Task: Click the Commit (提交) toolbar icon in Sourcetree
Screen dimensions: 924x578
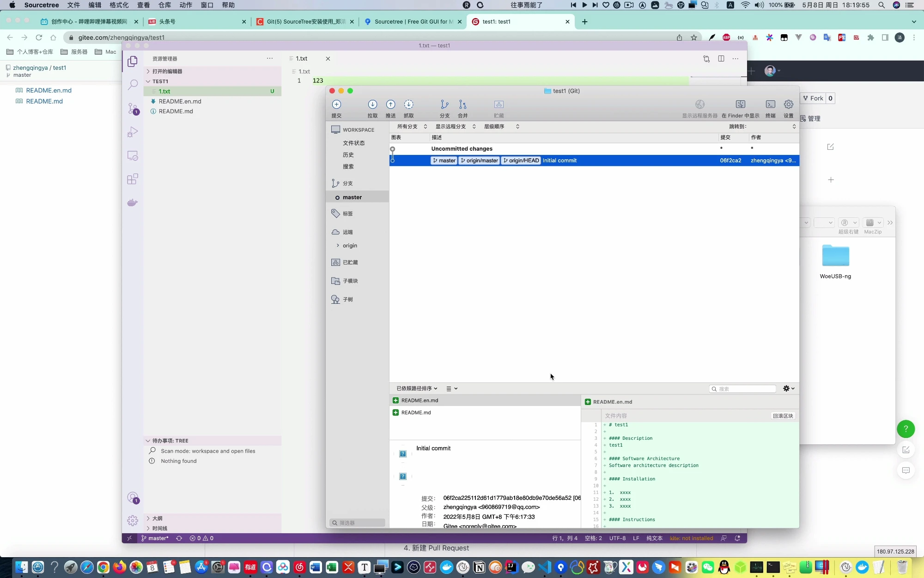Action: click(336, 105)
